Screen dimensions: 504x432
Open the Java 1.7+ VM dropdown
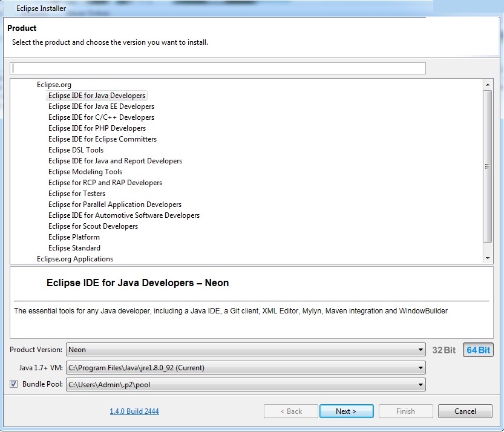[246, 368]
